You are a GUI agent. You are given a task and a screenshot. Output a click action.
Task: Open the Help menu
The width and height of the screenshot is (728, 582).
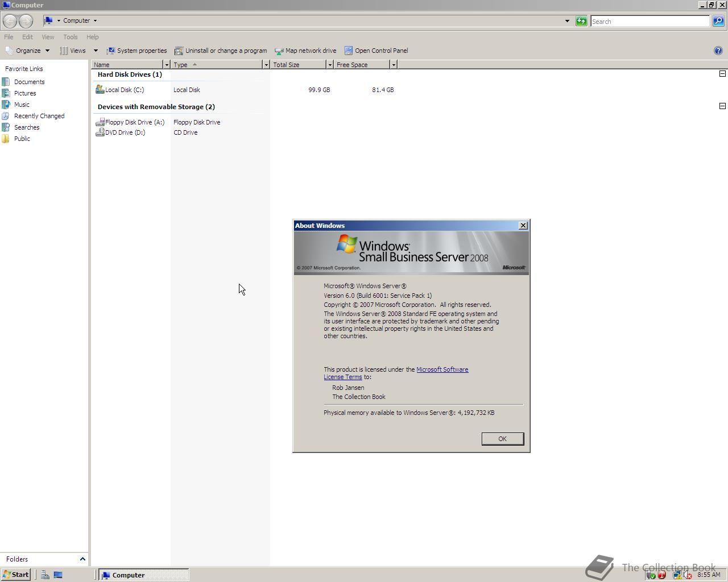tap(92, 37)
